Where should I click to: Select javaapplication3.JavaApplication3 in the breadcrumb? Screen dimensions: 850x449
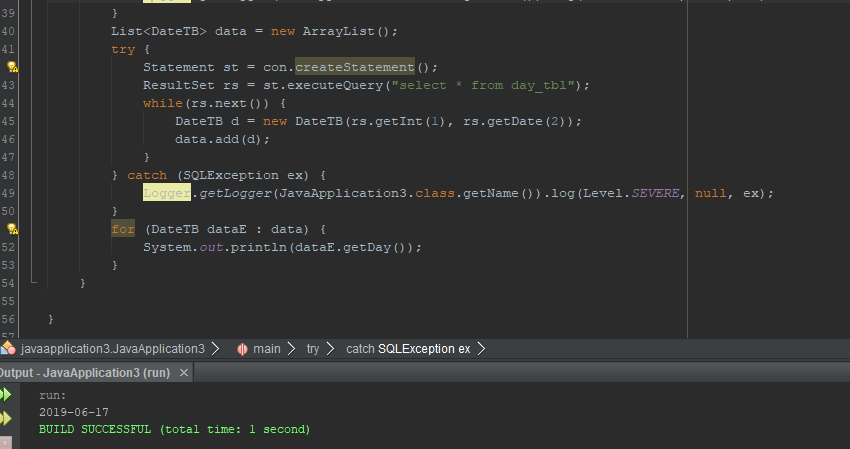[x=112, y=349]
